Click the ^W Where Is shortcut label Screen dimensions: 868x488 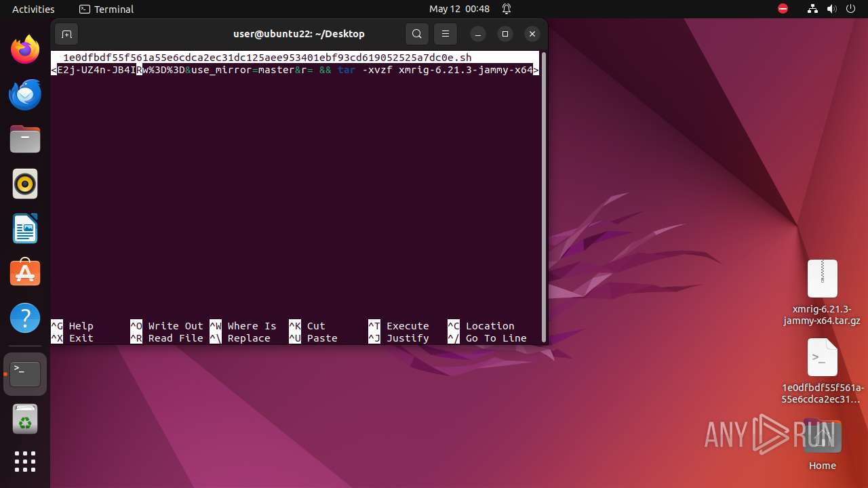[243, 326]
